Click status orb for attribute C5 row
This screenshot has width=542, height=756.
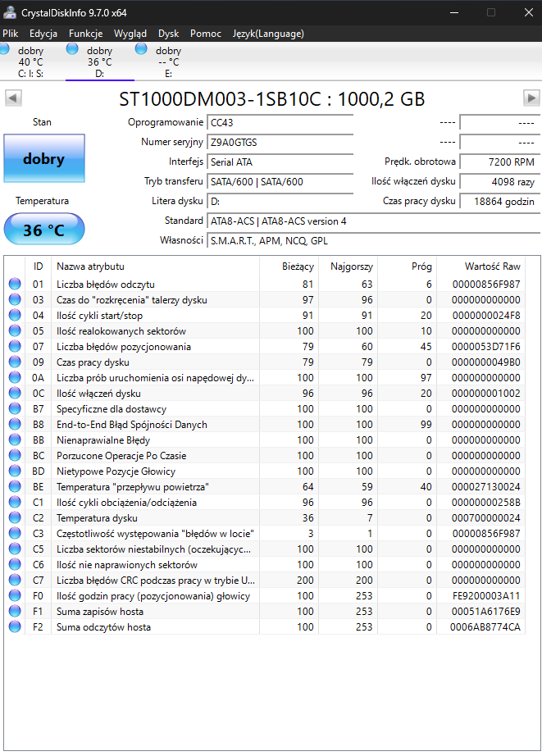(x=15, y=549)
